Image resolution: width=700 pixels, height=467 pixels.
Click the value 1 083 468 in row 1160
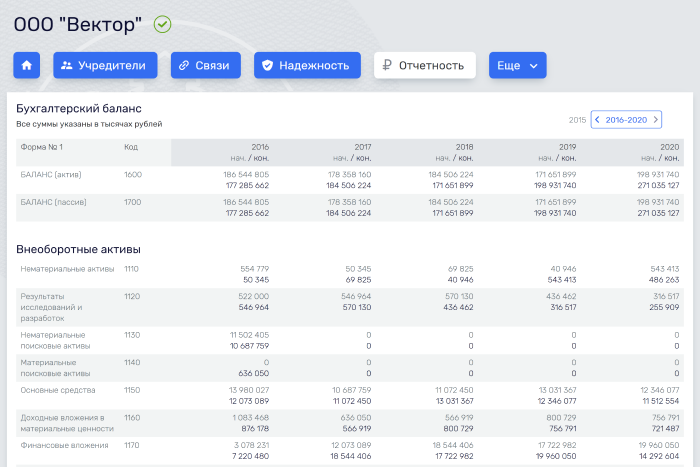pyautogui.click(x=251, y=418)
